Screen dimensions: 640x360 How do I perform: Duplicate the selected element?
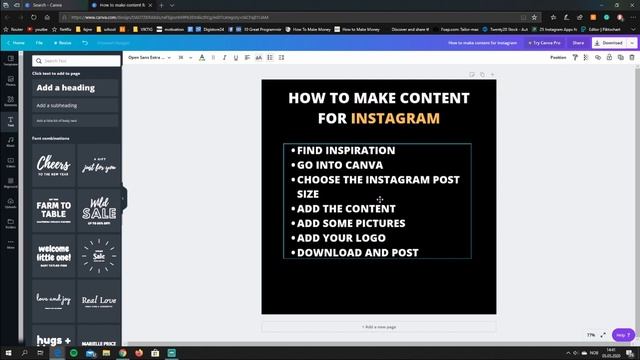click(x=621, y=58)
